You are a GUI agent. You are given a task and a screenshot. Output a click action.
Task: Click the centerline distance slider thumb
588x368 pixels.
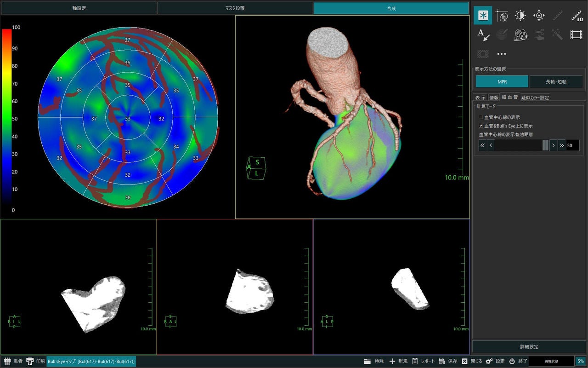[545, 145]
